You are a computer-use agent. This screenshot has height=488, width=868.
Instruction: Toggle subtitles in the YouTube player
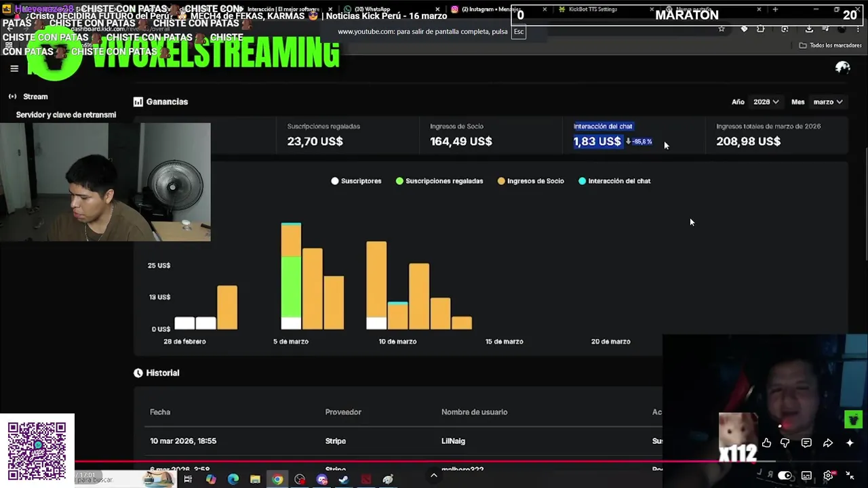coord(806,476)
